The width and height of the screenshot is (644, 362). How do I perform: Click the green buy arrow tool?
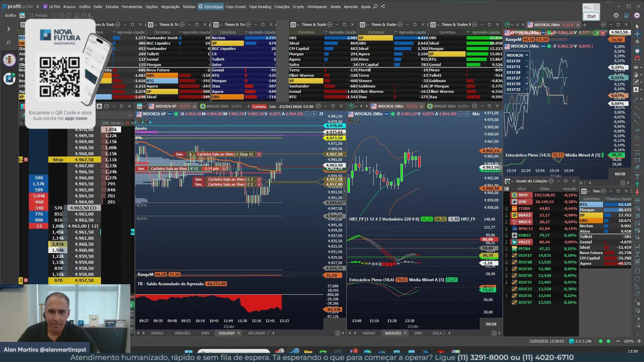pyautogui.click(x=637, y=184)
